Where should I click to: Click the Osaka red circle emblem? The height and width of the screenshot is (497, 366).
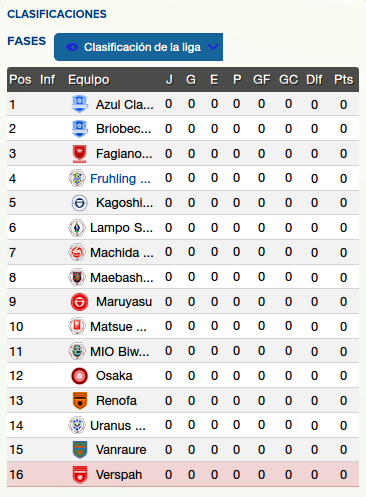tap(80, 376)
